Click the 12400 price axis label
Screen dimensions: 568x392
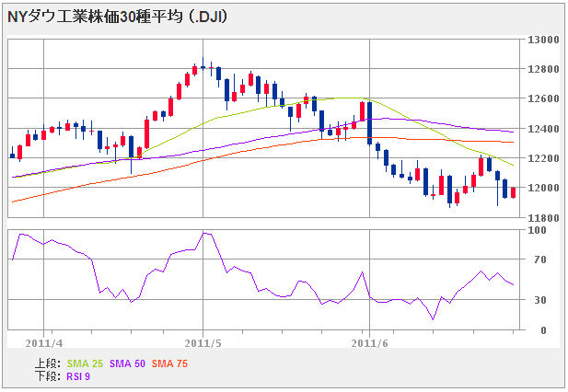point(543,129)
